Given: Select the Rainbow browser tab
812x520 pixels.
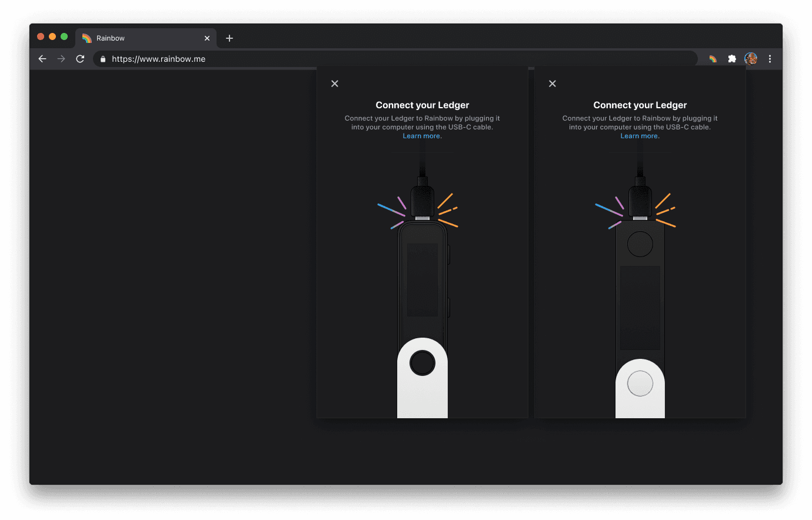Looking at the screenshot, I should (x=146, y=38).
